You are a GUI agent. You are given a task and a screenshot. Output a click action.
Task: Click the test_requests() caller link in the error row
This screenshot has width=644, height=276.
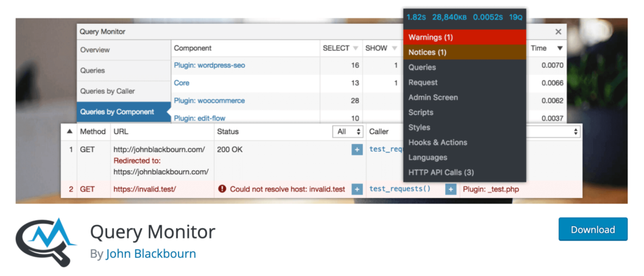click(x=400, y=189)
